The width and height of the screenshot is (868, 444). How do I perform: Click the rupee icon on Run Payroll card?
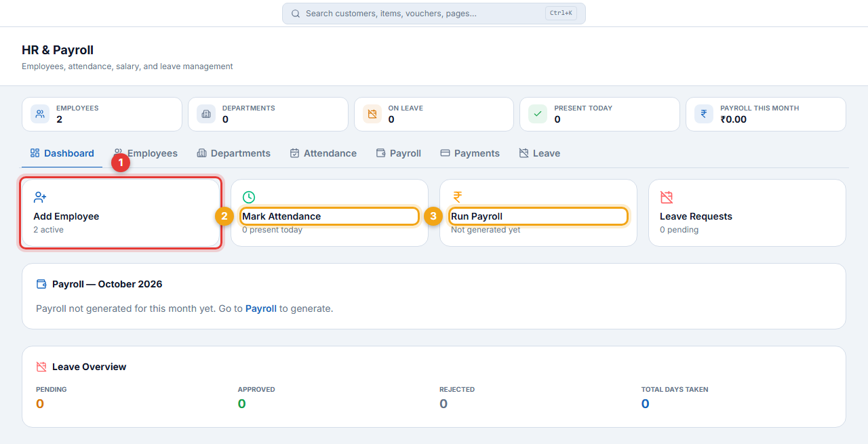458,197
